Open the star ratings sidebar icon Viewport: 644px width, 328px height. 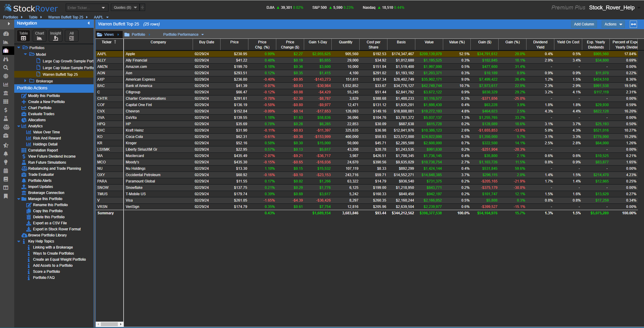pos(6,145)
